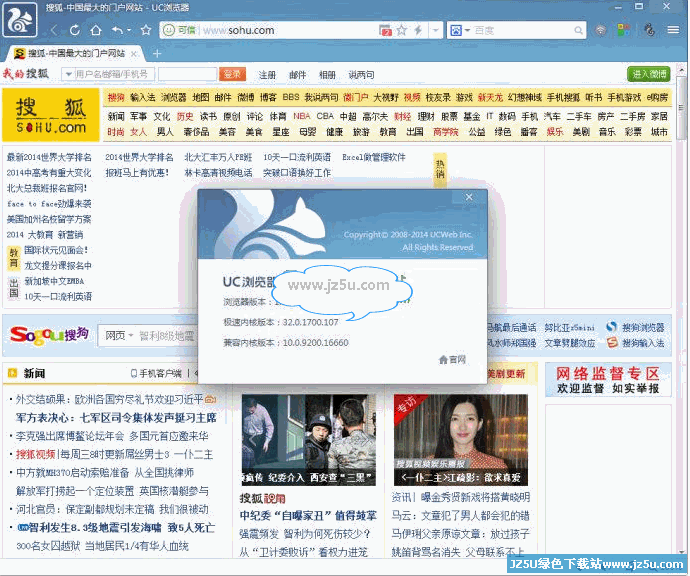Click the 官网 link in about dialog
690x576 pixels.
tap(457, 360)
